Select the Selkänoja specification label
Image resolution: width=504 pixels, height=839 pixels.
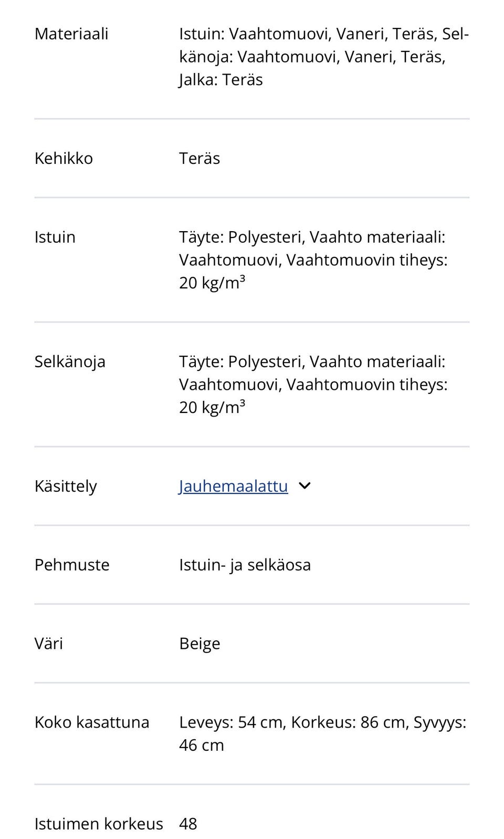tap(70, 361)
